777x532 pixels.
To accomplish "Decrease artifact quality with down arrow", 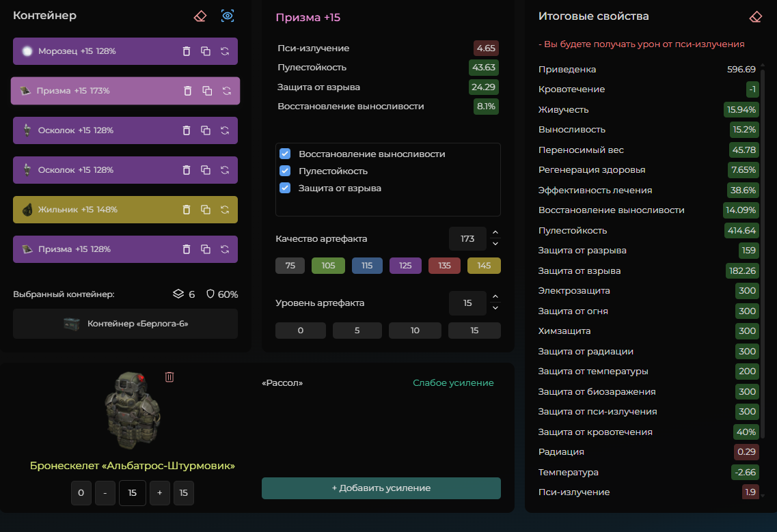I will pyautogui.click(x=495, y=244).
